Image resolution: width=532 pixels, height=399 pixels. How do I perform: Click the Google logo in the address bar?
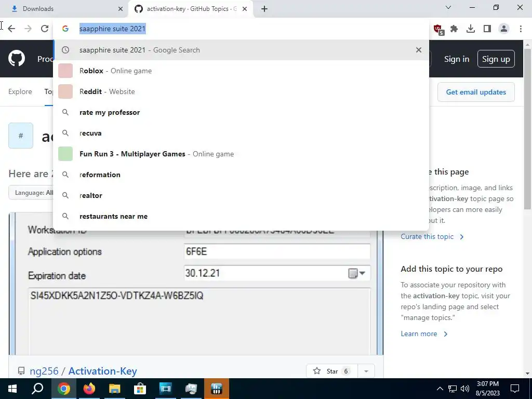pyautogui.click(x=65, y=29)
